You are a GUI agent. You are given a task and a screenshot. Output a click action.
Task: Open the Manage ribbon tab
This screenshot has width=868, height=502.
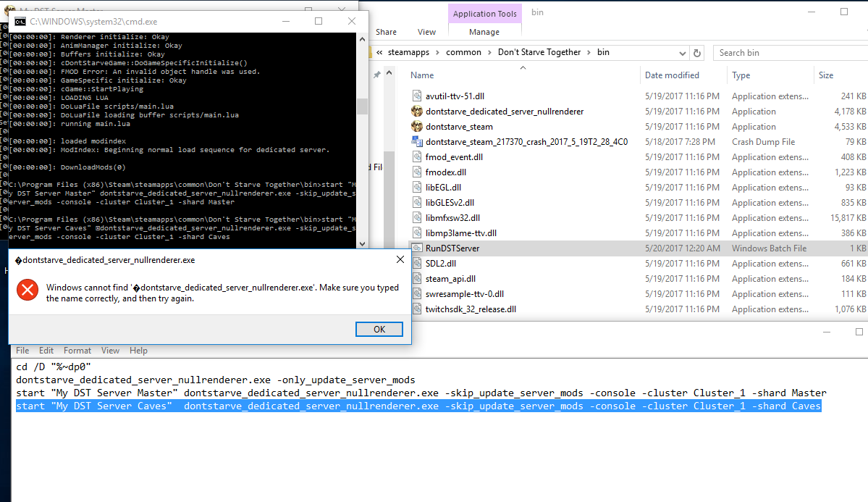pos(484,32)
